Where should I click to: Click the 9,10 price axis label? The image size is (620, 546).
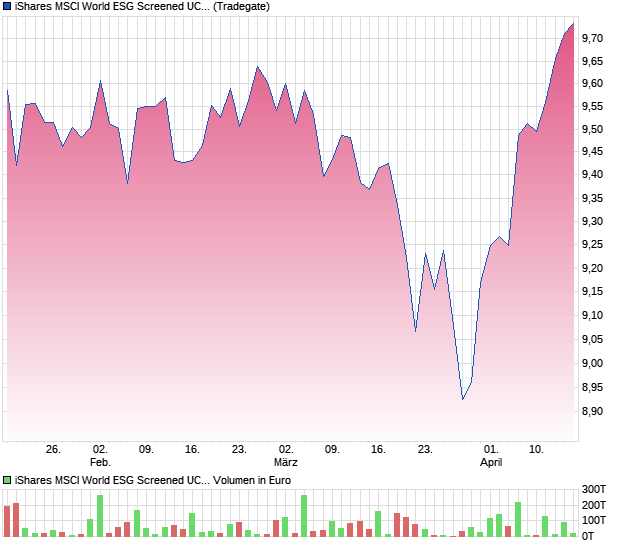592,316
